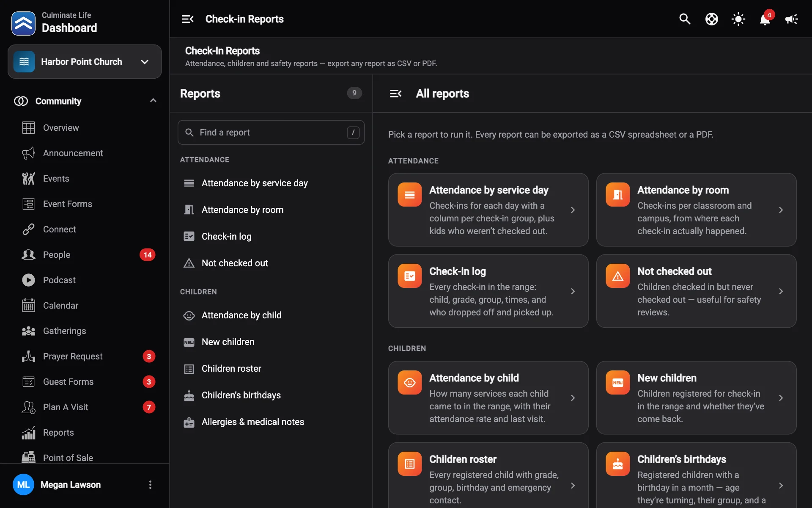Select Allergies & medical notes report
This screenshot has width=812, height=508.
271,422
